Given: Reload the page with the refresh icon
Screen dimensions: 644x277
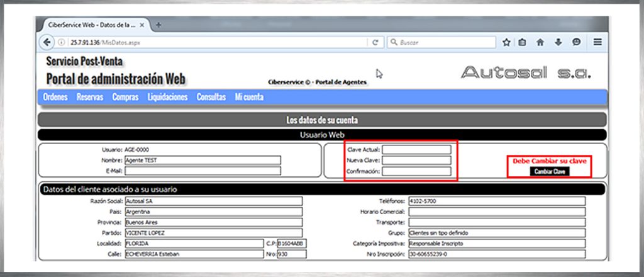Looking at the screenshot, I should click(375, 42).
